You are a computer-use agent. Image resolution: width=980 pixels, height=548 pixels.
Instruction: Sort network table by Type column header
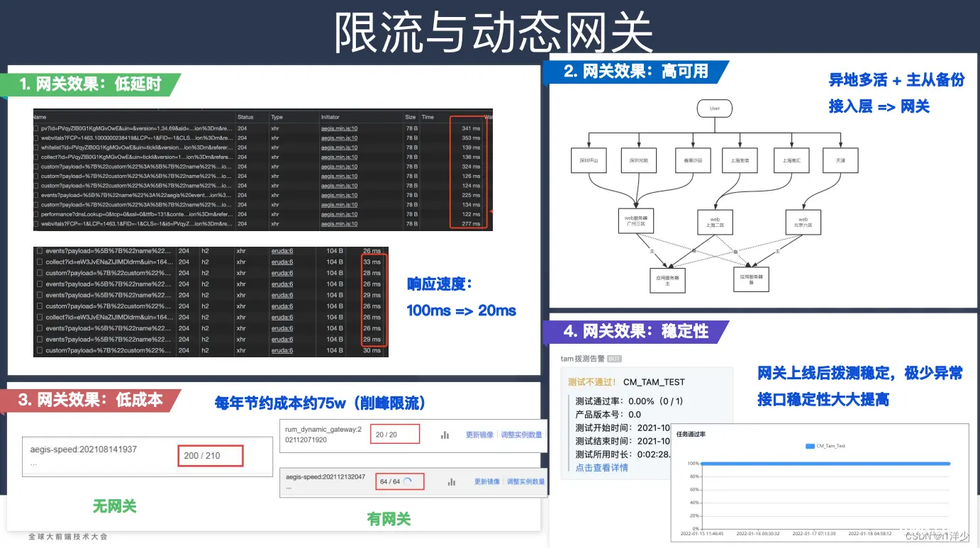(277, 117)
